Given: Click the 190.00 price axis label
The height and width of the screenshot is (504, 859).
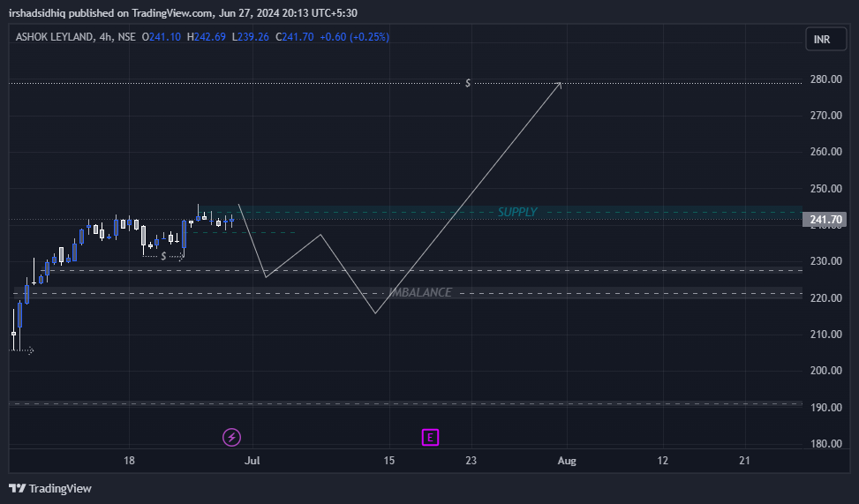Looking at the screenshot, I should pyautogui.click(x=825, y=408).
